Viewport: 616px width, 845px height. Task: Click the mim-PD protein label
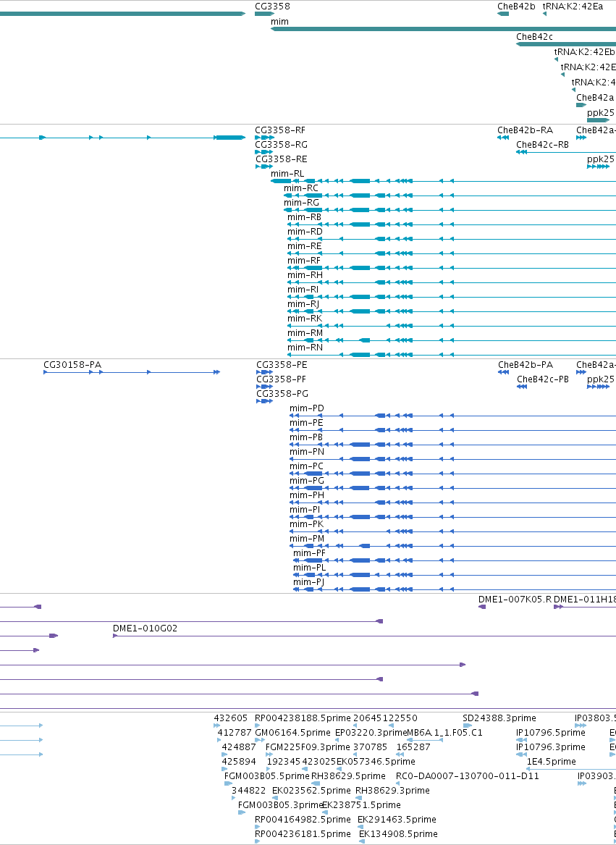[x=307, y=408]
